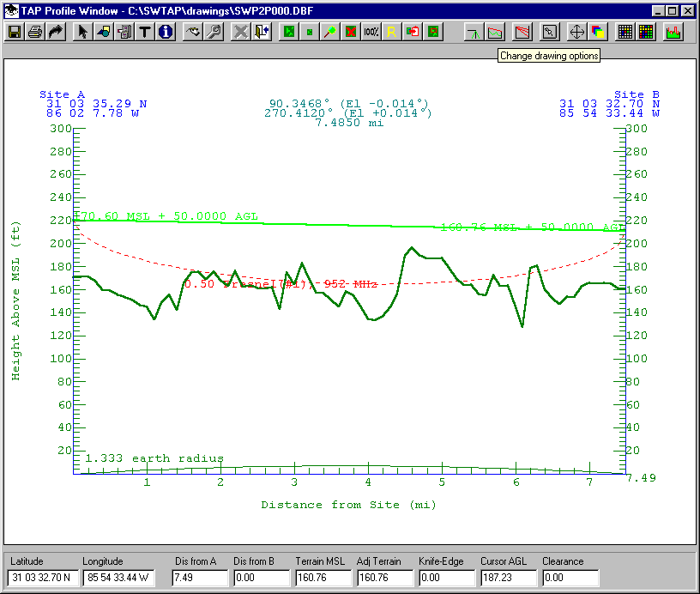Select the black pointer arrow tool
Screen dimensions: 700x594
(82, 32)
